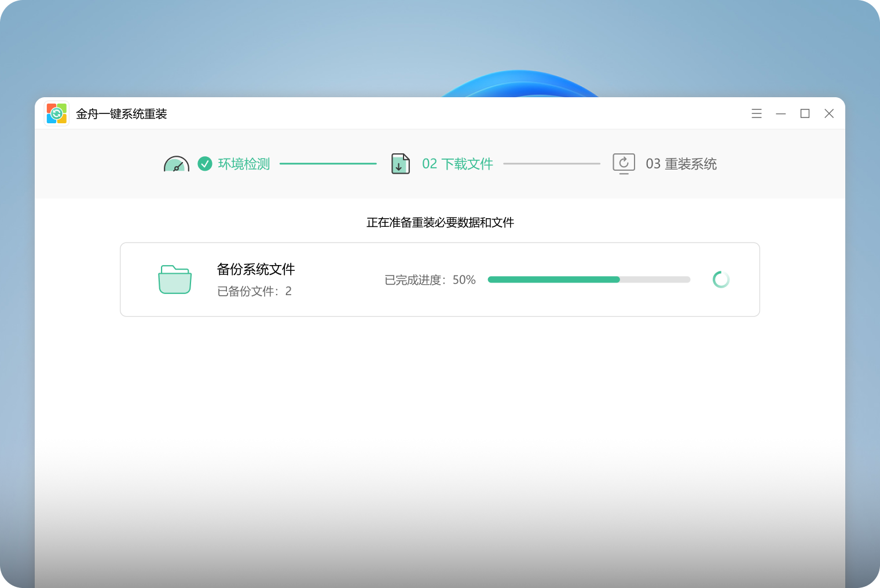
Task: Click the download file step icon
Action: point(401,164)
